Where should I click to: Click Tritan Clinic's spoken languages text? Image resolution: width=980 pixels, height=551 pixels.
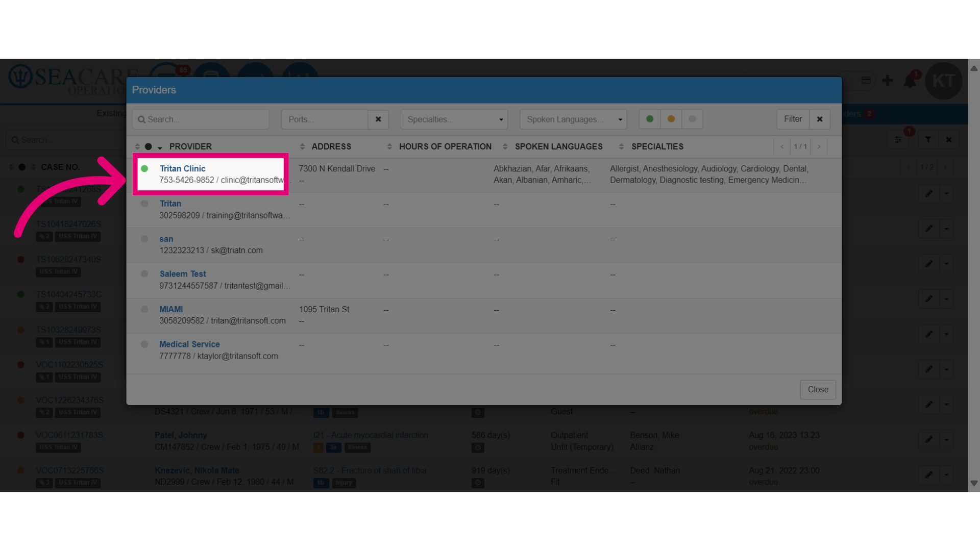coord(542,174)
